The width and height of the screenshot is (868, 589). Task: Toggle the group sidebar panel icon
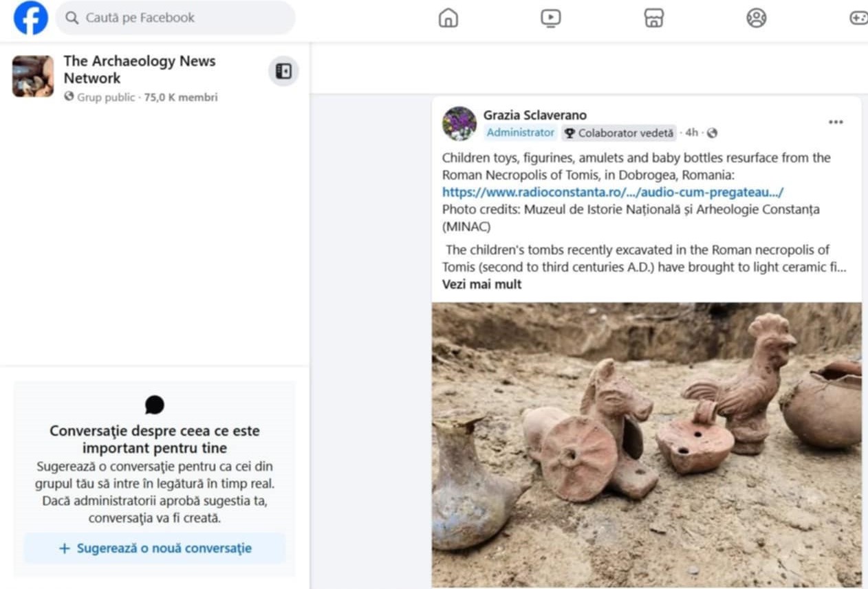coord(283,71)
